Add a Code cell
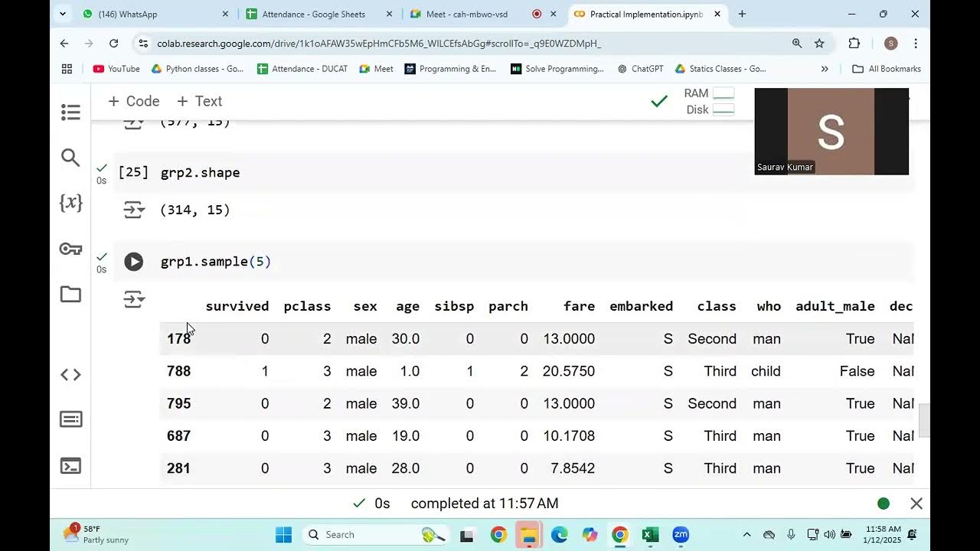This screenshot has width=980, height=551. tap(133, 101)
